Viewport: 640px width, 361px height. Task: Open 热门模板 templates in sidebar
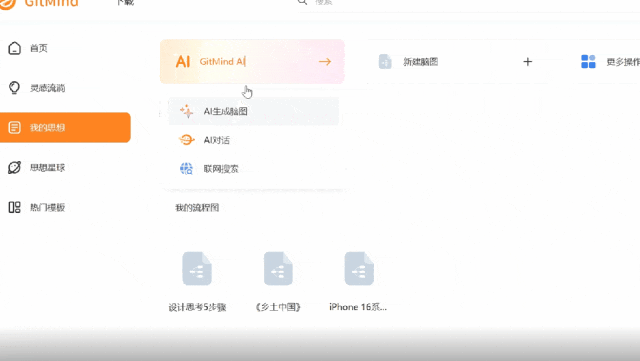pos(47,207)
